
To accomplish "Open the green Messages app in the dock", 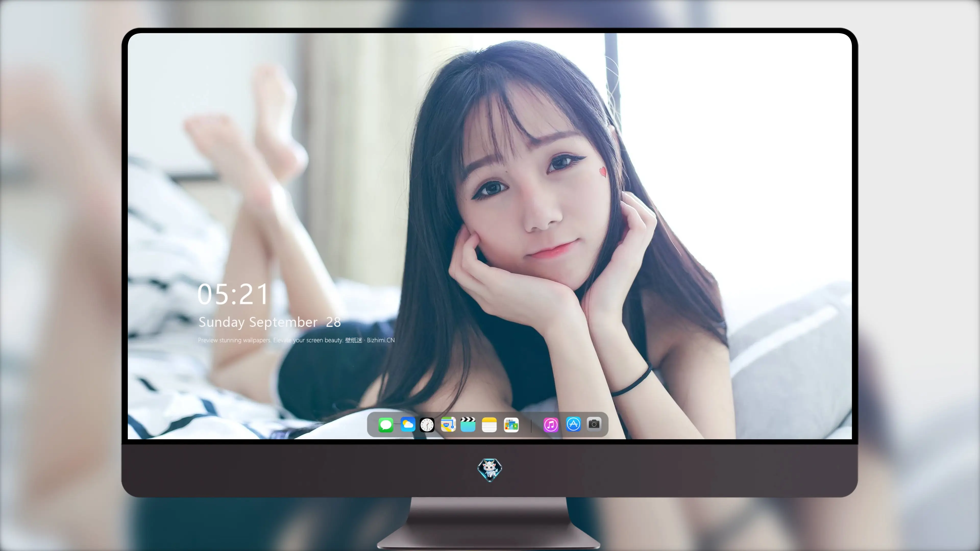I will tap(386, 425).
